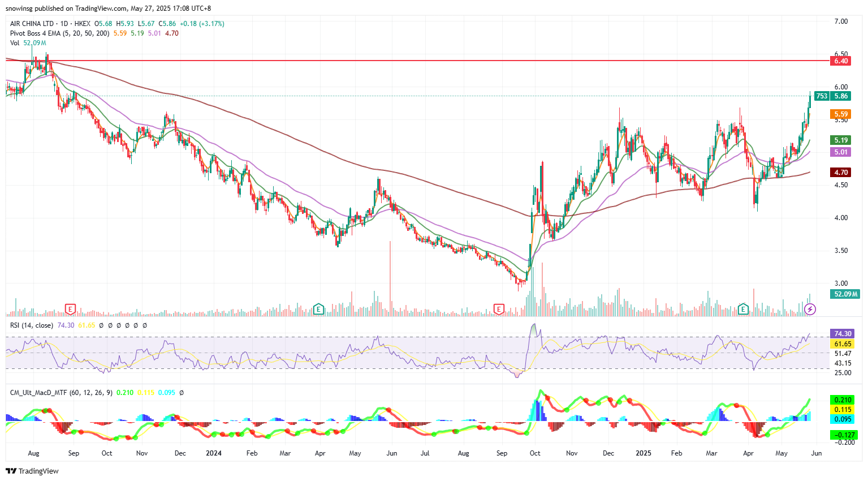Screen dimensions: 868x481
Task: Click the 753 countdown label beside current price
Action: click(822, 96)
